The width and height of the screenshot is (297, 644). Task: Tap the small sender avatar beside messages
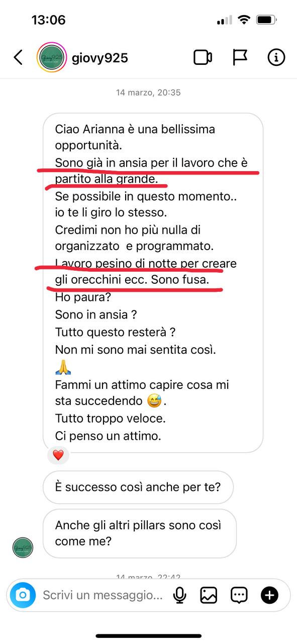click(x=23, y=547)
